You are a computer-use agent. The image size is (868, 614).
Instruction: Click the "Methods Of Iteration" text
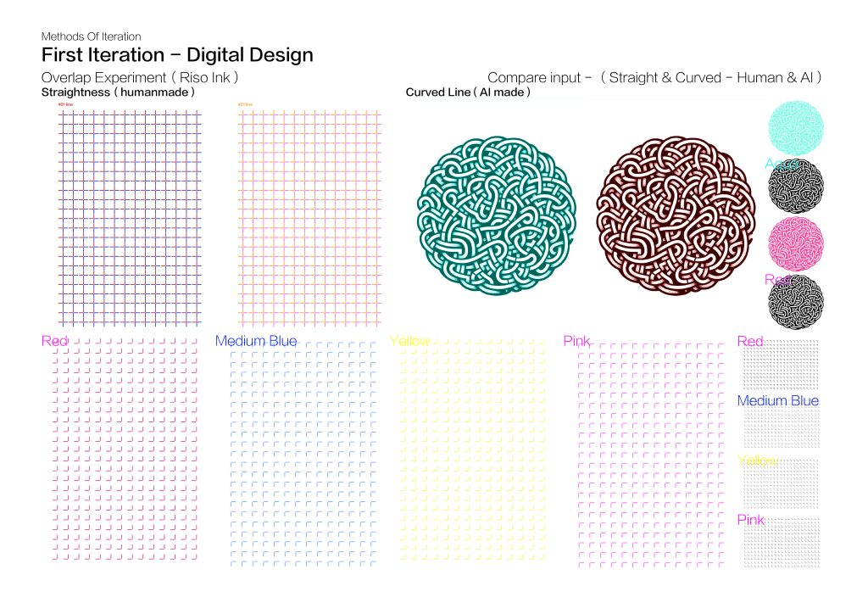[91, 36]
